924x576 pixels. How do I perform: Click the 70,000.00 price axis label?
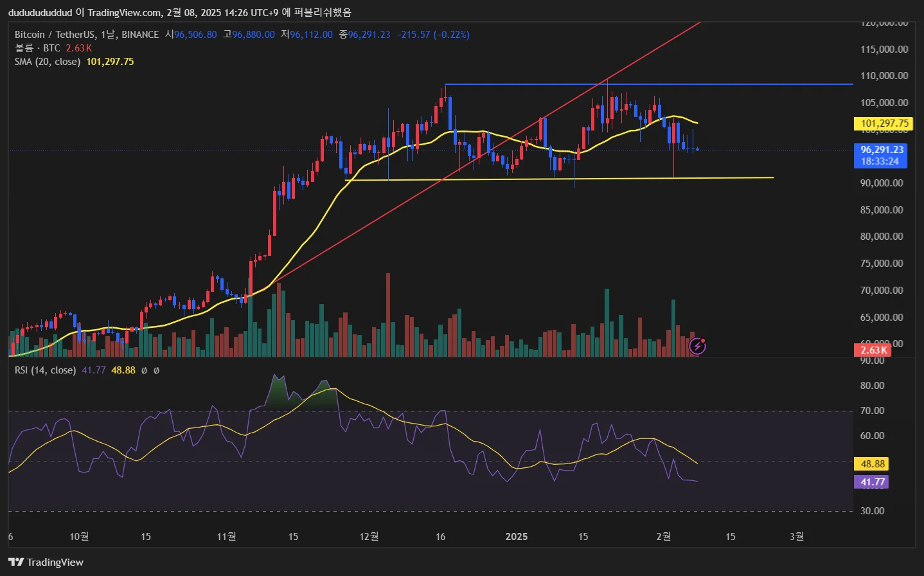[882, 291]
